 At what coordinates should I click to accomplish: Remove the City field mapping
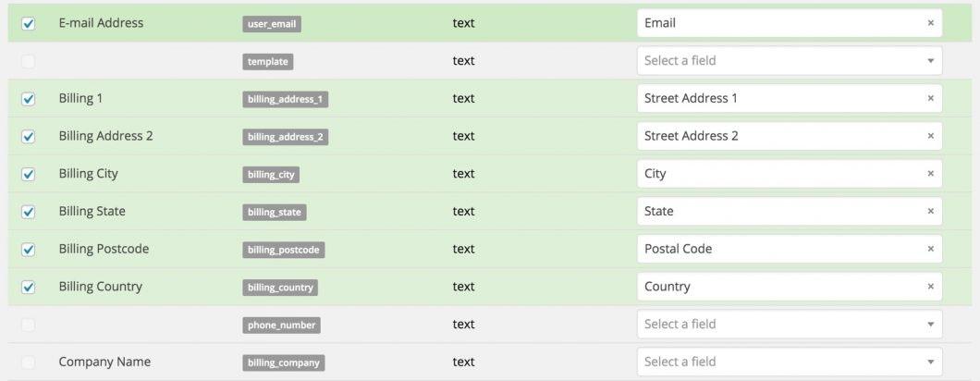[x=930, y=174]
